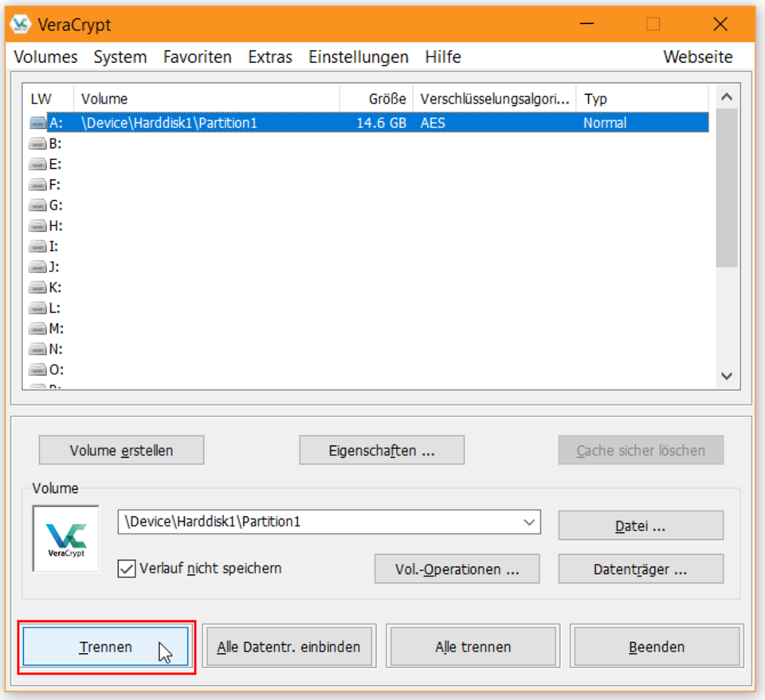
Task: Open the Favoriten menu
Action: tap(197, 57)
